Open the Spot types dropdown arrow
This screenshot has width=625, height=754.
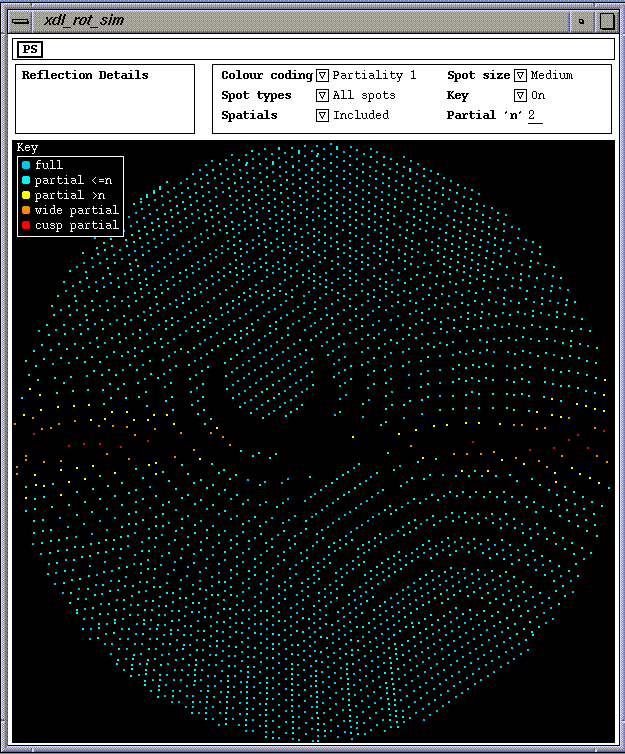tap(322, 96)
